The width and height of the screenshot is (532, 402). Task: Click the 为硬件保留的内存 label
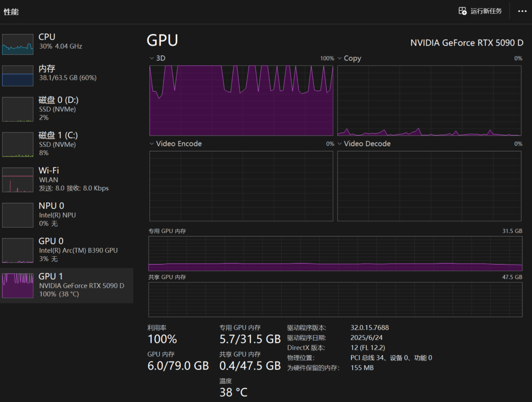click(313, 368)
